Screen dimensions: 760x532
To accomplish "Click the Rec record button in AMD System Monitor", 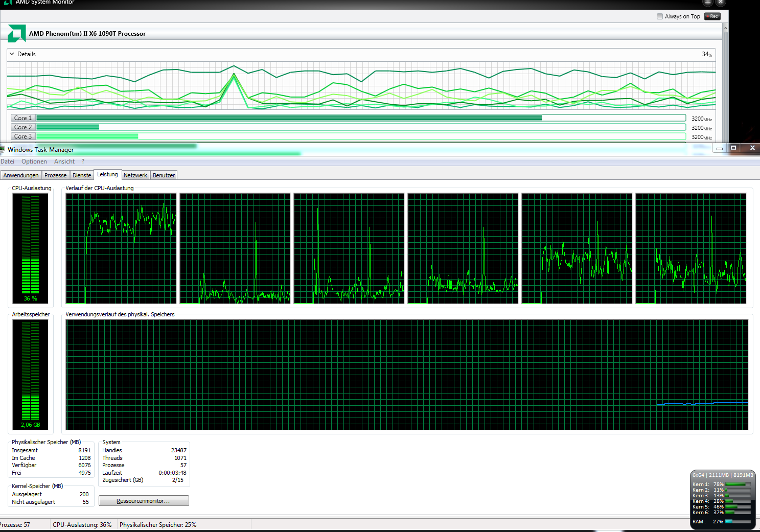I will [712, 16].
